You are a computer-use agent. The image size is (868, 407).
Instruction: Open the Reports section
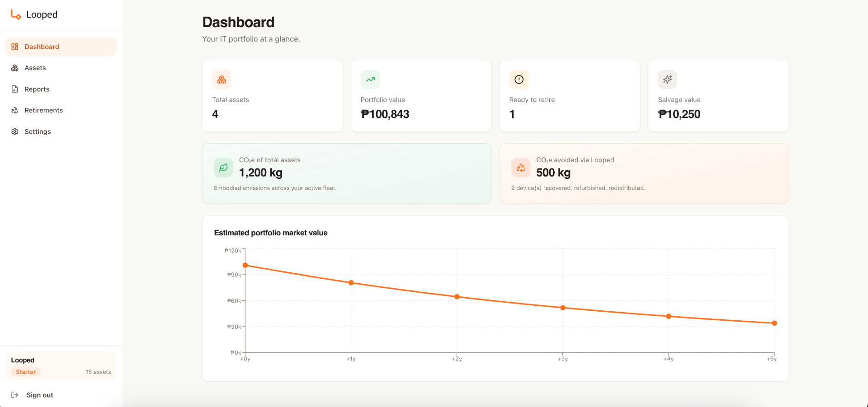(x=61, y=89)
